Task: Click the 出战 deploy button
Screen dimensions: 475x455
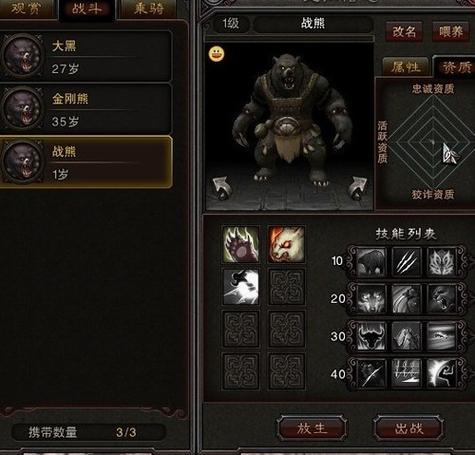Action: pos(409,428)
